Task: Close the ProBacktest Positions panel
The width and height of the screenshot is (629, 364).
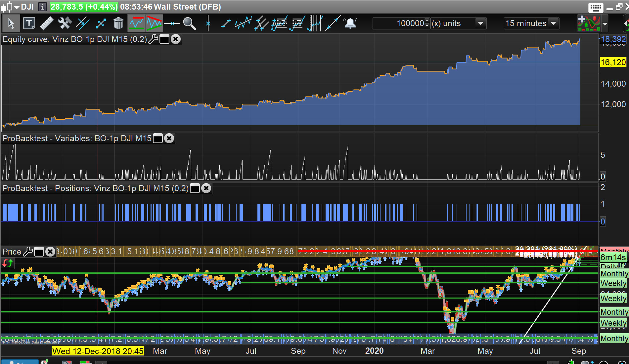Action: pos(206,188)
